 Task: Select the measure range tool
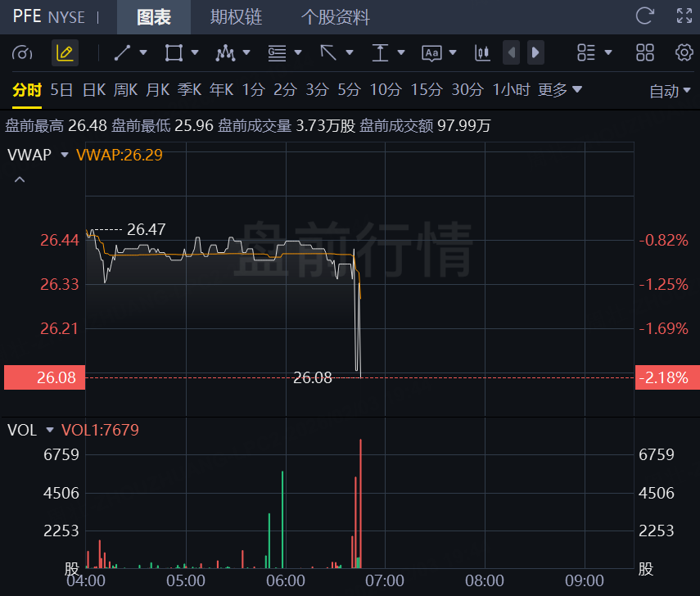coord(380,52)
